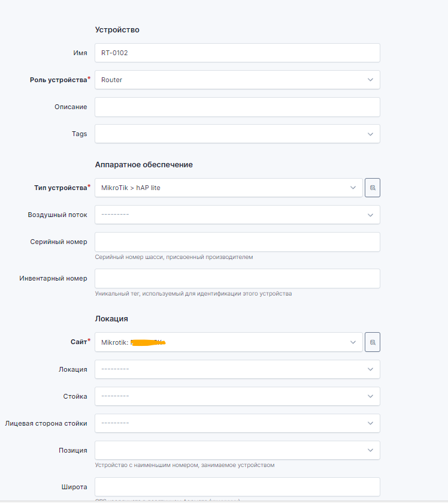This screenshot has width=448, height=503.
Task: Expand the Лицевая сторона стойки dropdown
Action: tap(237, 423)
